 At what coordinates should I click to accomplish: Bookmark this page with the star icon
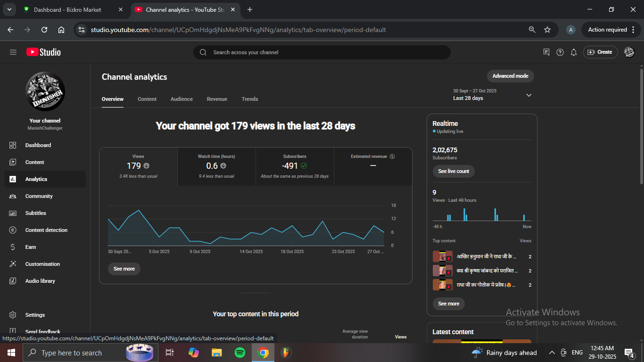click(x=547, y=30)
